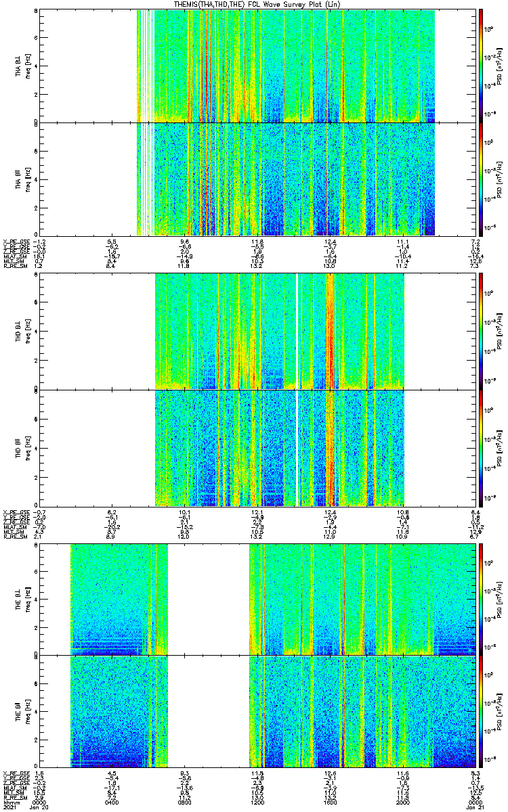Click the PSD color bar beside THE B⊥ panel
The image size is (508, 812).
(481, 599)
